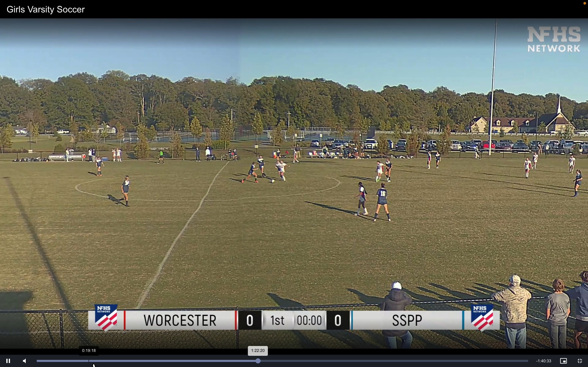This screenshot has height=367, width=588.
Task: Click the 1:22:20 current time tooltip
Action: [x=258, y=351]
